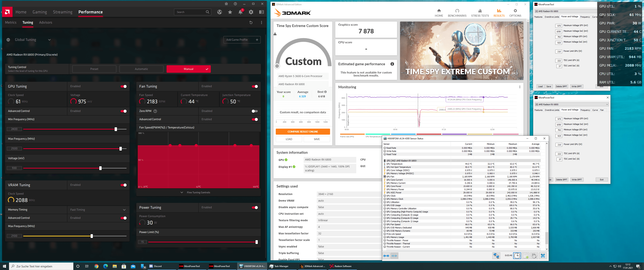Click Power Limit GPU value field in lower MorePowerTool
644x270 pixels.
(559, 145)
